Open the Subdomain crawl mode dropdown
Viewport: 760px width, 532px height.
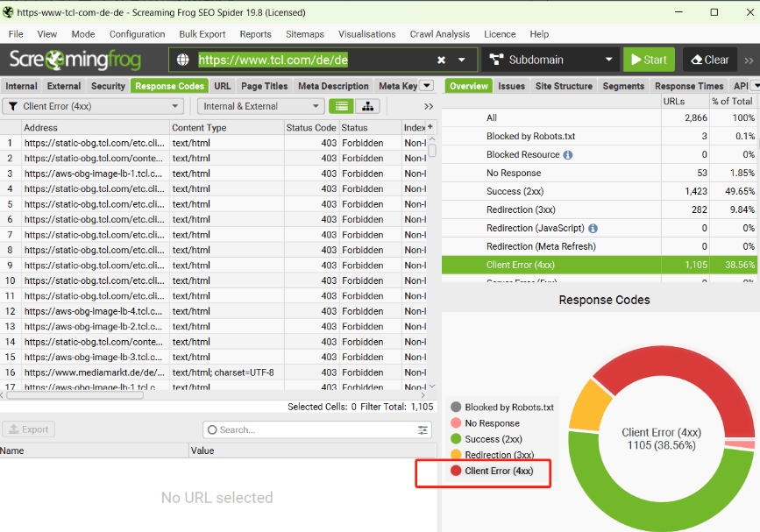550,60
